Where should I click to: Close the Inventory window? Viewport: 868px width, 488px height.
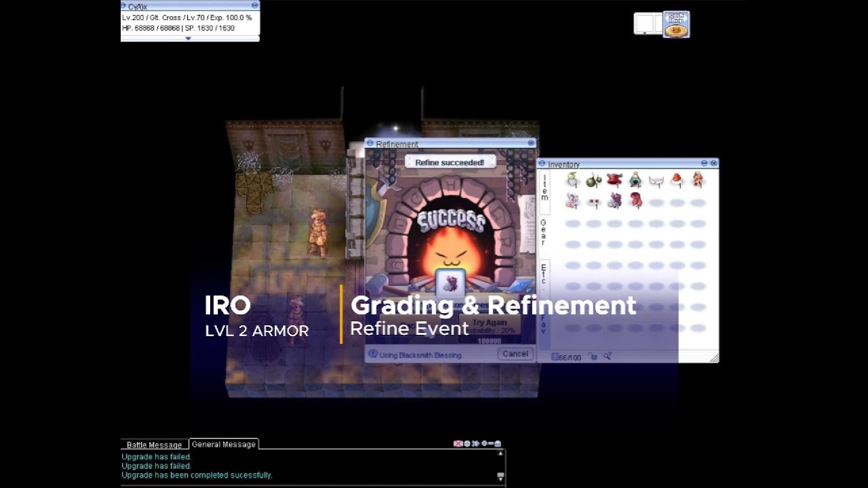click(x=713, y=163)
